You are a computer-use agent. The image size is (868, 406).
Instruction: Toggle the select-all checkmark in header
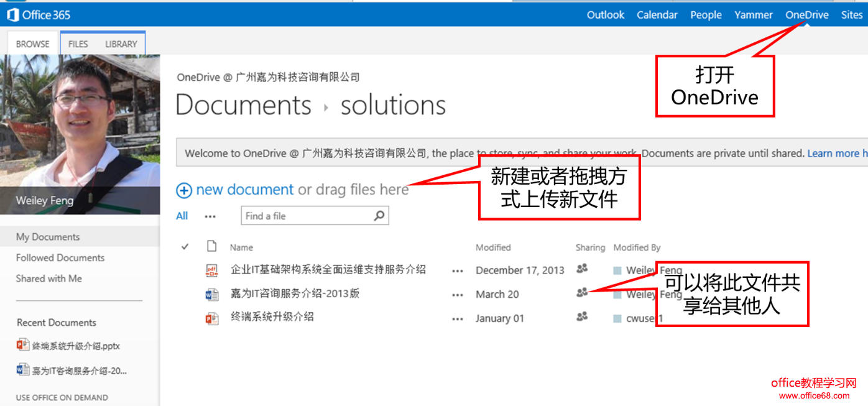(x=185, y=247)
